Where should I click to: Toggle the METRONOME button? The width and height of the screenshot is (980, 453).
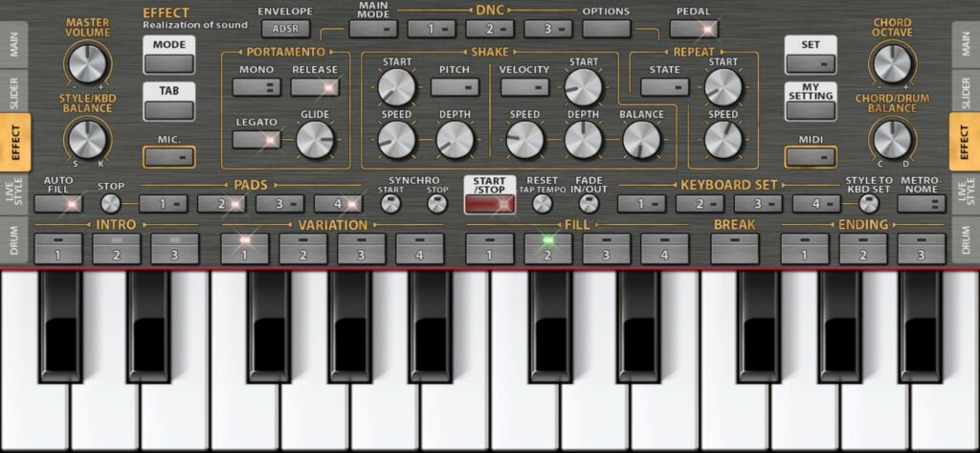click(922, 204)
